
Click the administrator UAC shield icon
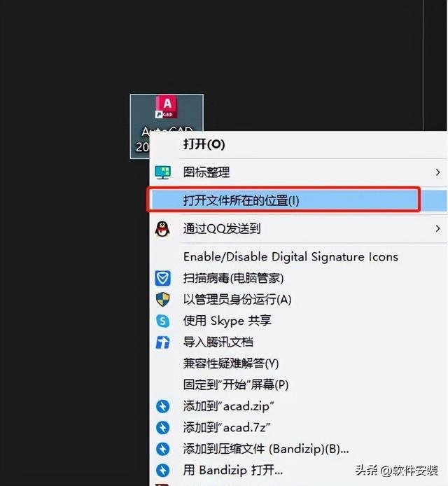162,300
